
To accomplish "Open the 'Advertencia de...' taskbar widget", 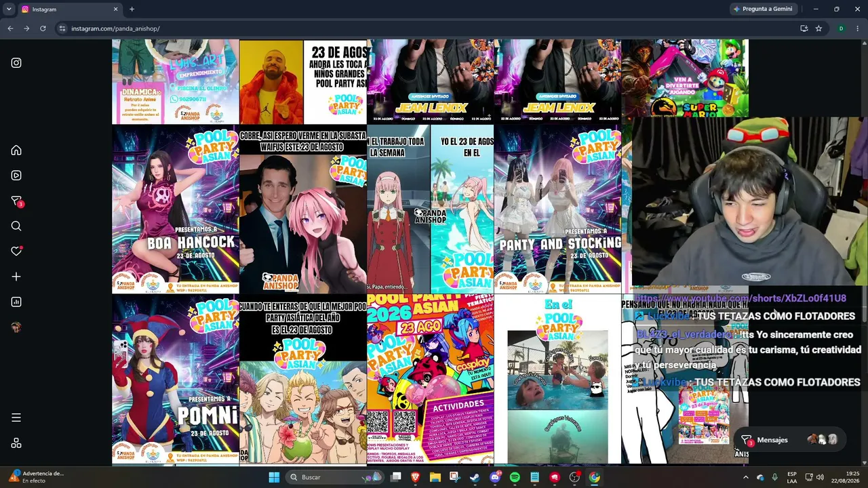I will (37, 477).
